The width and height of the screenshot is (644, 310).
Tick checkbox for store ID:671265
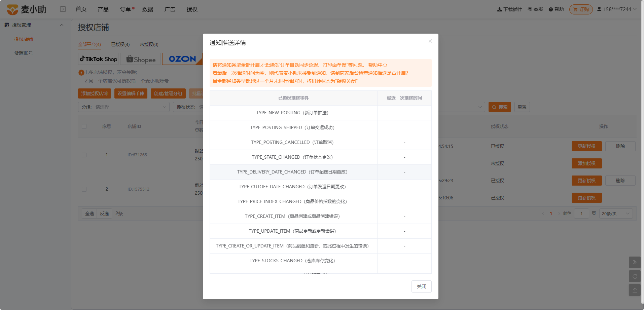coord(84,155)
